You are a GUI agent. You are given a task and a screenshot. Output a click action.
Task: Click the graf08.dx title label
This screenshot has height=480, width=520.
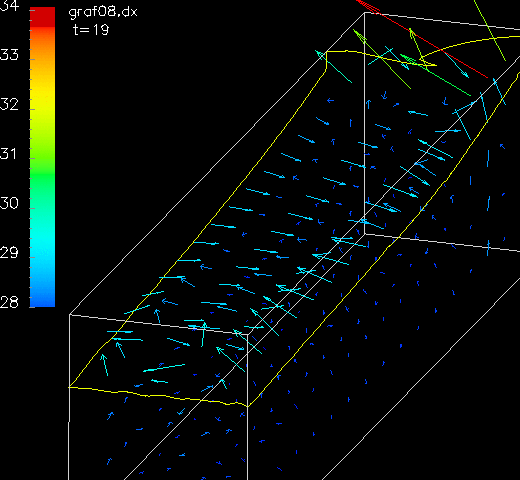coord(103,12)
